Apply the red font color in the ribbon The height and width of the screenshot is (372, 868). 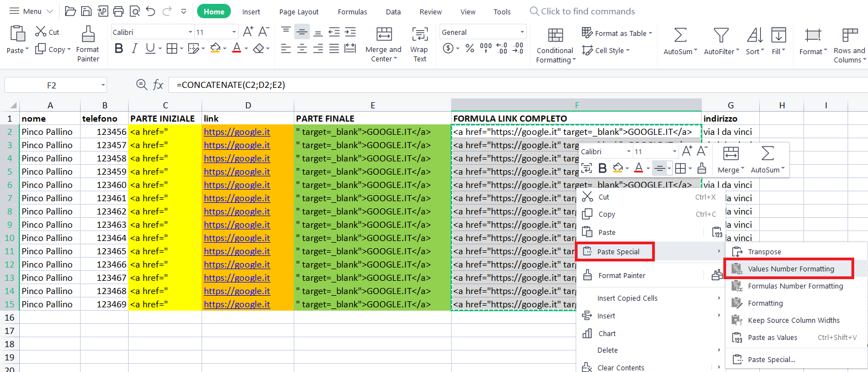click(x=236, y=49)
